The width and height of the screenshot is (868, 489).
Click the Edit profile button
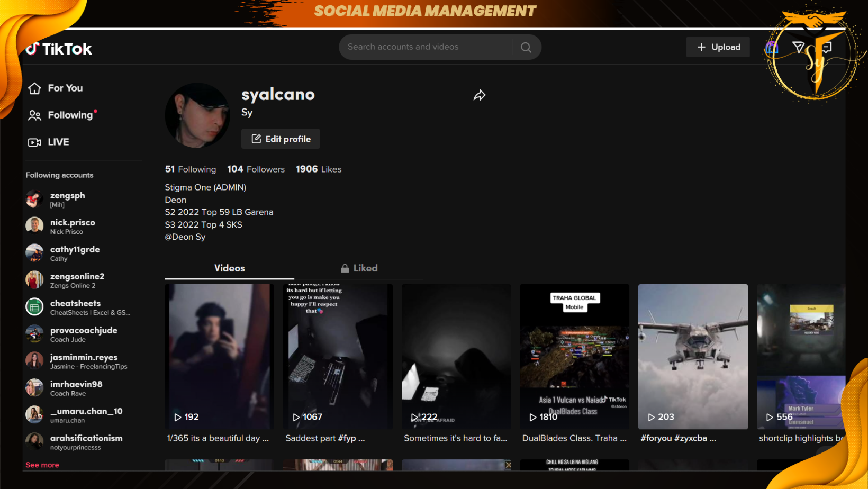281,139
